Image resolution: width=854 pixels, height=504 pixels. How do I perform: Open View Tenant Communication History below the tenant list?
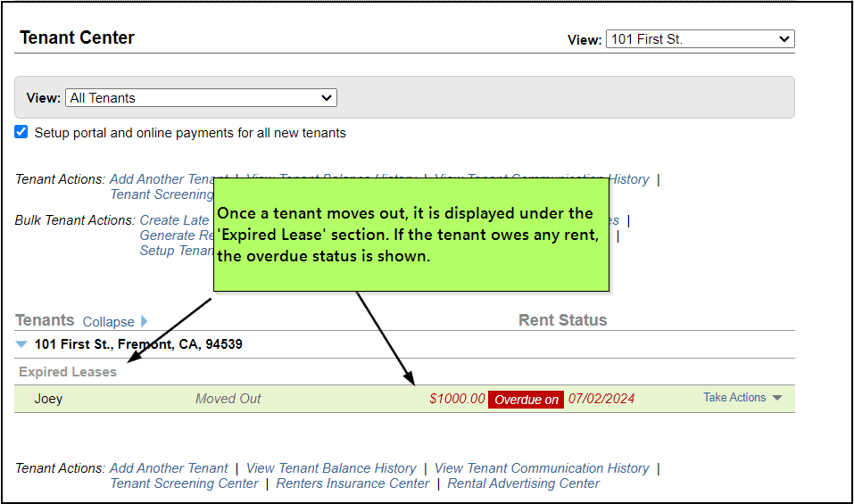[x=542, y=468]
